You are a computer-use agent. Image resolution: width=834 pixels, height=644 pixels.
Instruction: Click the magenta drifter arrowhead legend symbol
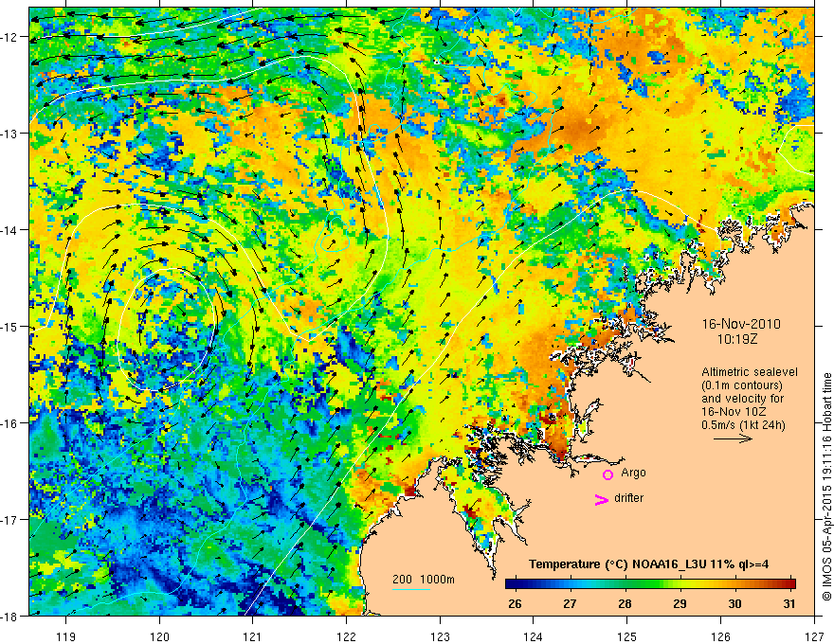pyautogui.click(x=601, y=499)
